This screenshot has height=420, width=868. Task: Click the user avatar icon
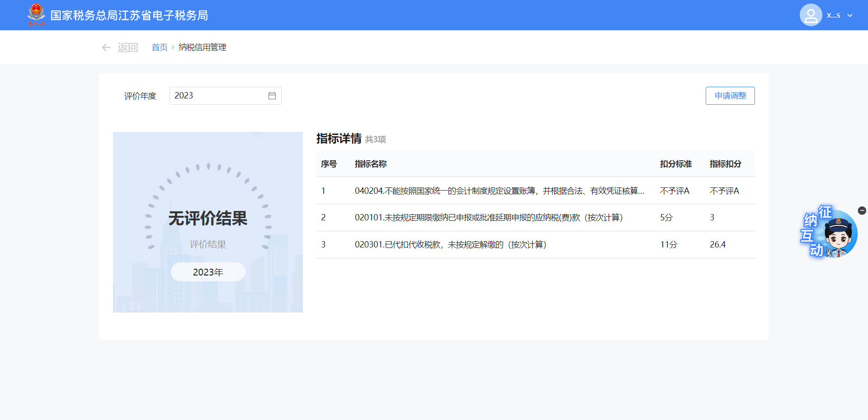pos(811,15)
